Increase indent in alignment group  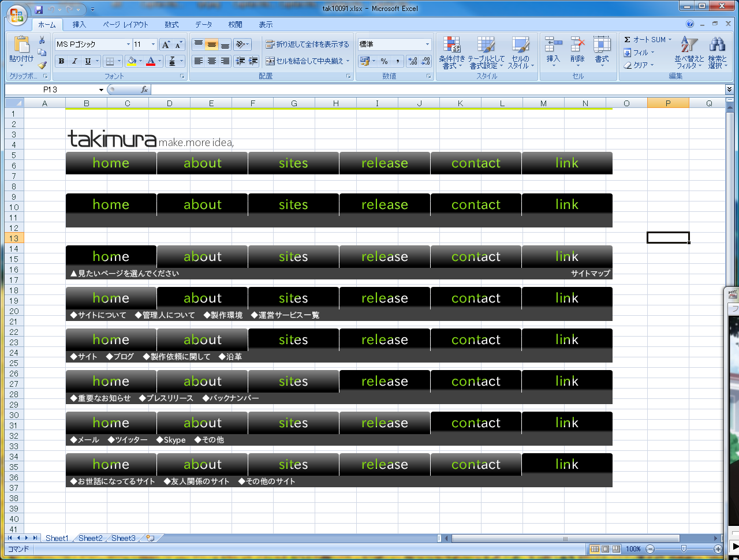coord(253,61)
